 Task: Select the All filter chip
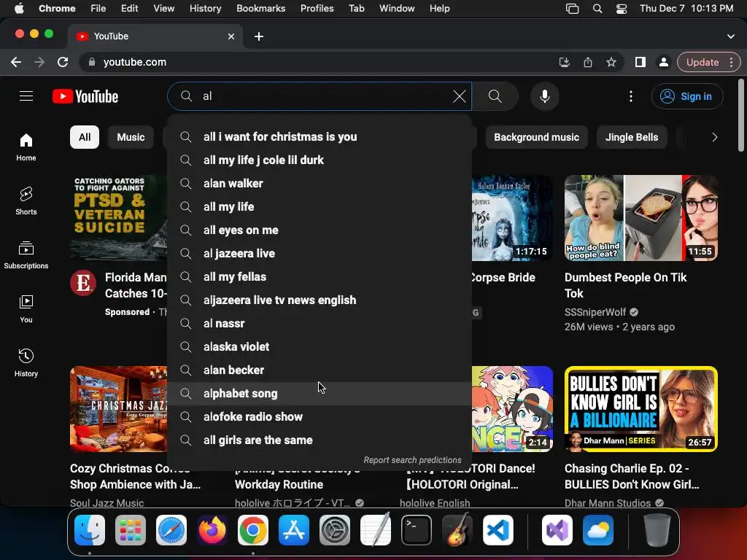point(85,137)
